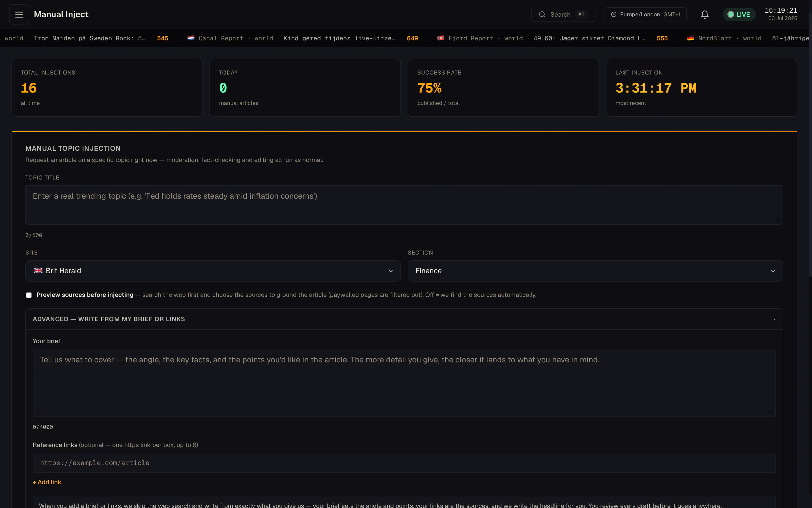The image size is (812, 508).
Task: Click the + Add link button
Action: (47, 482)
